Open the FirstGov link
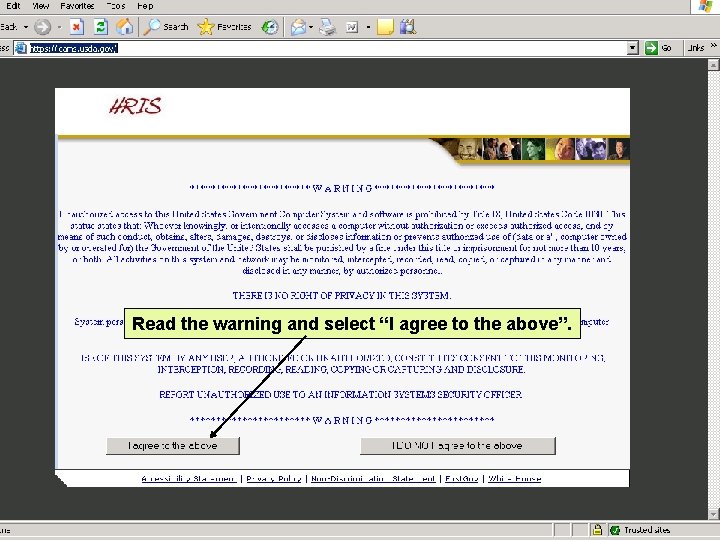Viewport: 720px width, 540px height. 461,478
